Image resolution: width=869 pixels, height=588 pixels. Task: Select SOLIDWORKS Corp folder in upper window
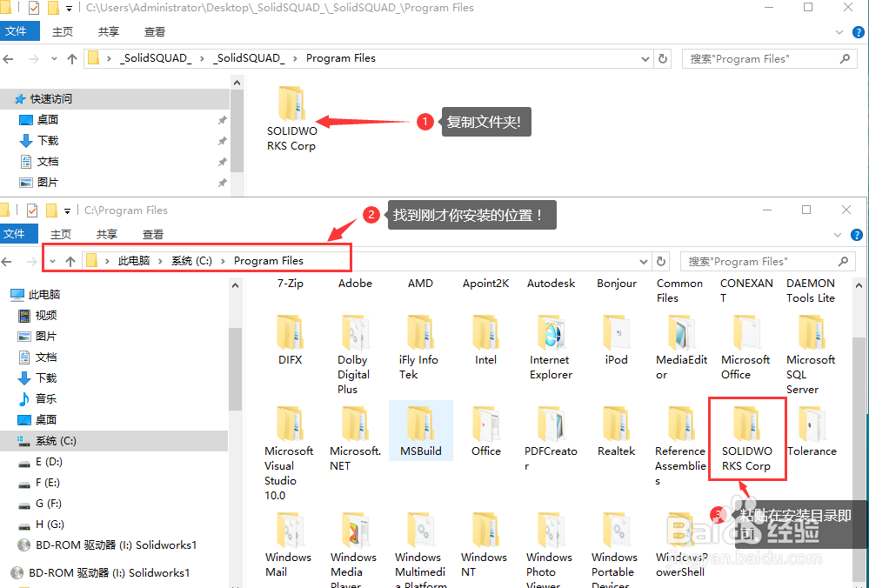pyautogui.click(x=291, y=119)
